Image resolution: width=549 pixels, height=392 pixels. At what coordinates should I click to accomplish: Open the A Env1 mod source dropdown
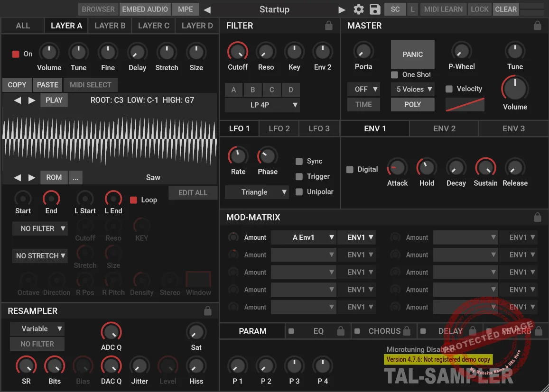tap(304, 237)
